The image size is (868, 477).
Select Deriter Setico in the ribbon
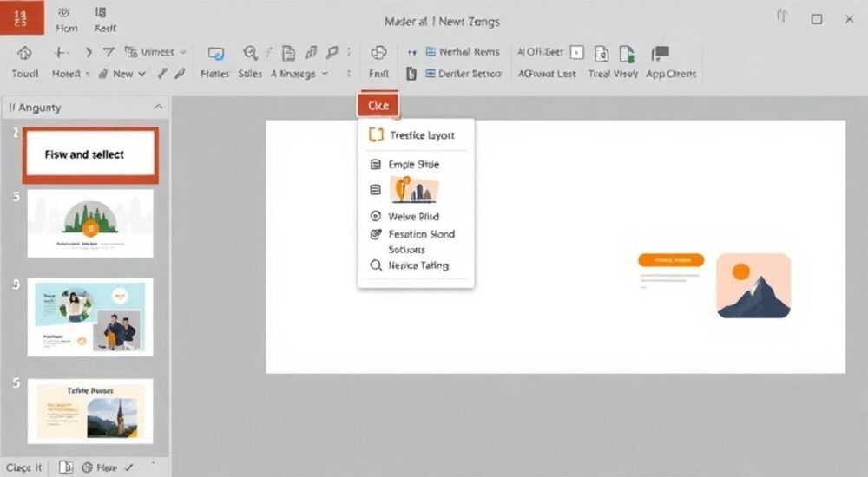tap(464, 74)
